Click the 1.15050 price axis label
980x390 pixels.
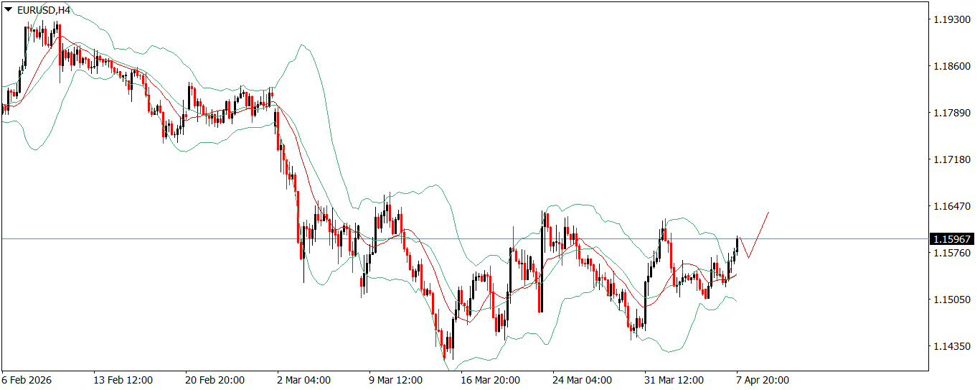(951, 300)
